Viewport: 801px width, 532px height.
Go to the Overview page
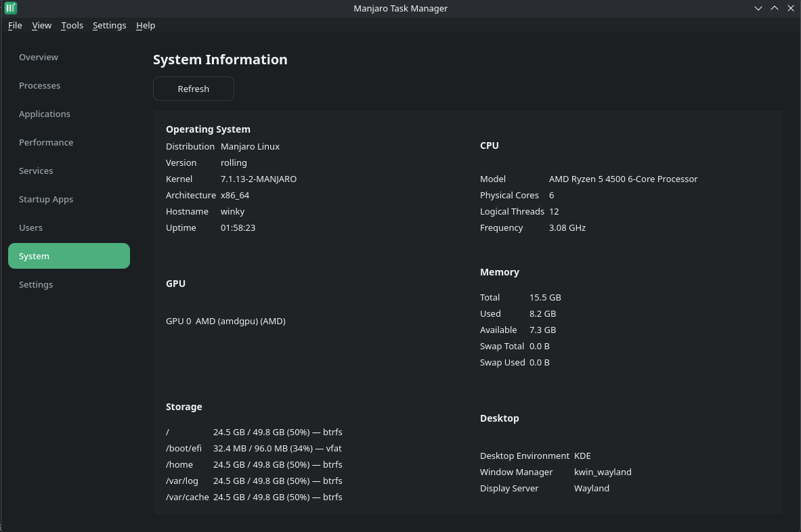coord(69,57)
